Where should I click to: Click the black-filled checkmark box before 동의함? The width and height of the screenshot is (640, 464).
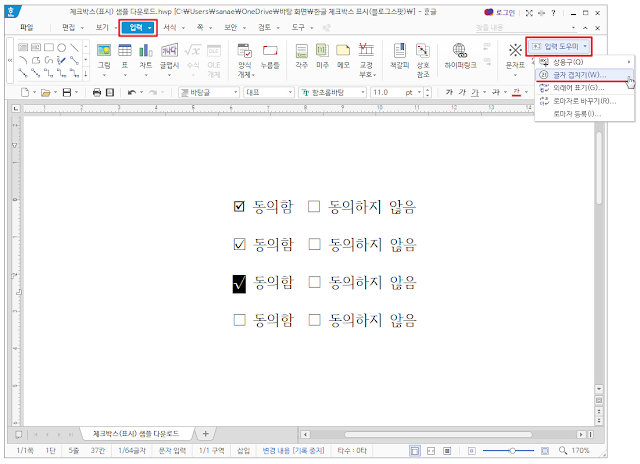click(239, 284)
